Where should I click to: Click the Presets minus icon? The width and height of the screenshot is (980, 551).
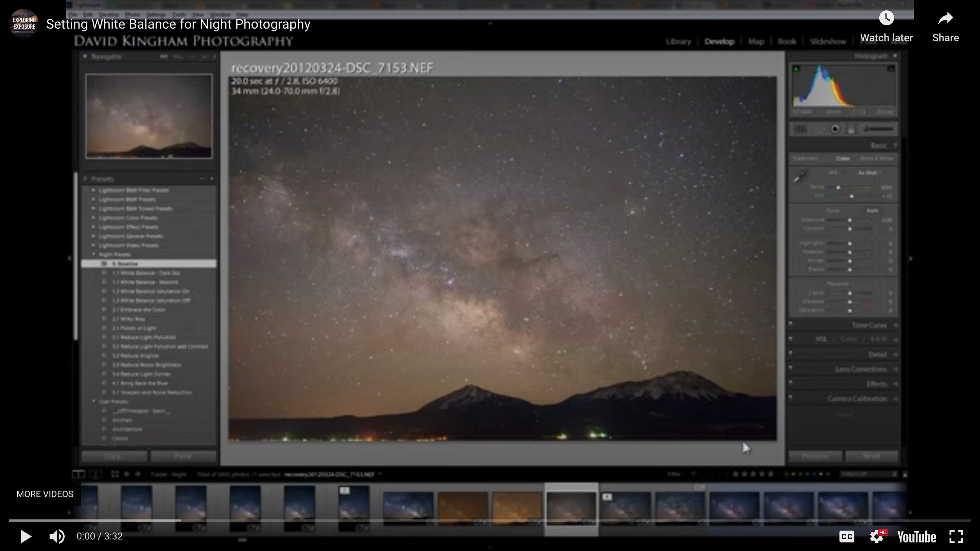[202, 179]
